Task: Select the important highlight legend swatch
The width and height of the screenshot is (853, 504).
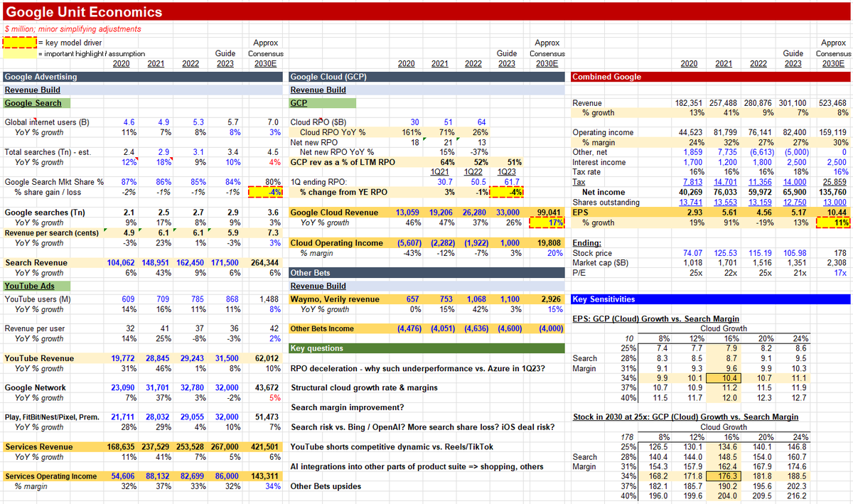Action: [20, 53]
